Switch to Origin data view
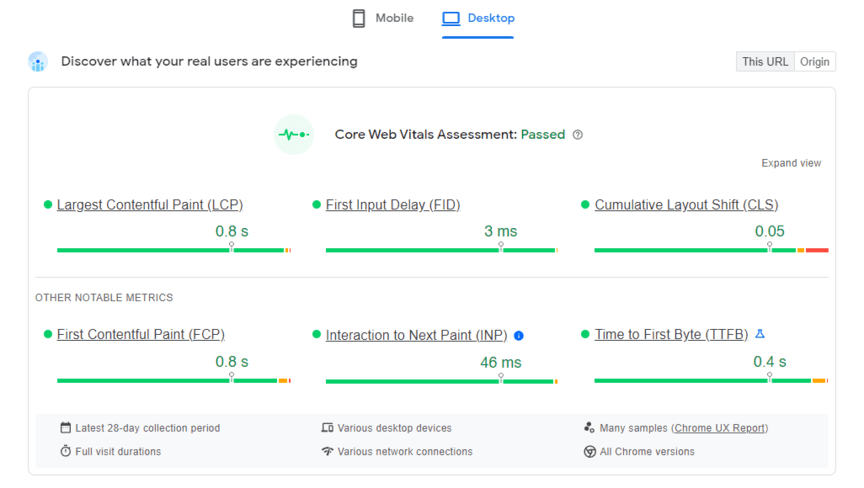 pos(814,62)
